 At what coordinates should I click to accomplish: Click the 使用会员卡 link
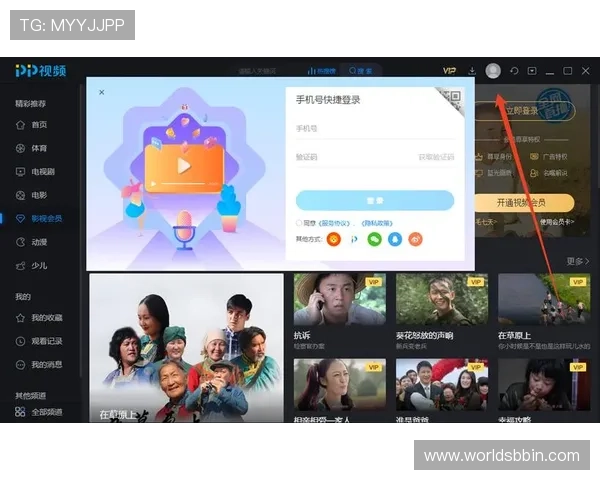[x=557, y=222]
